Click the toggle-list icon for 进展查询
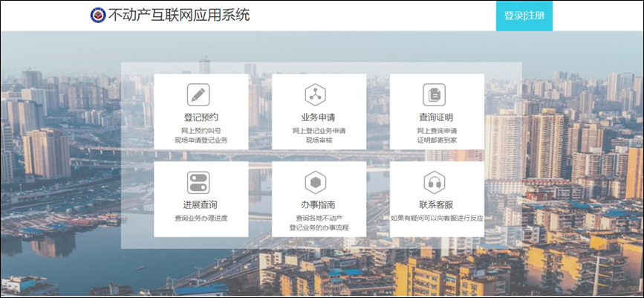This screenshot has height=298, width=644. (x=198, y=183)
